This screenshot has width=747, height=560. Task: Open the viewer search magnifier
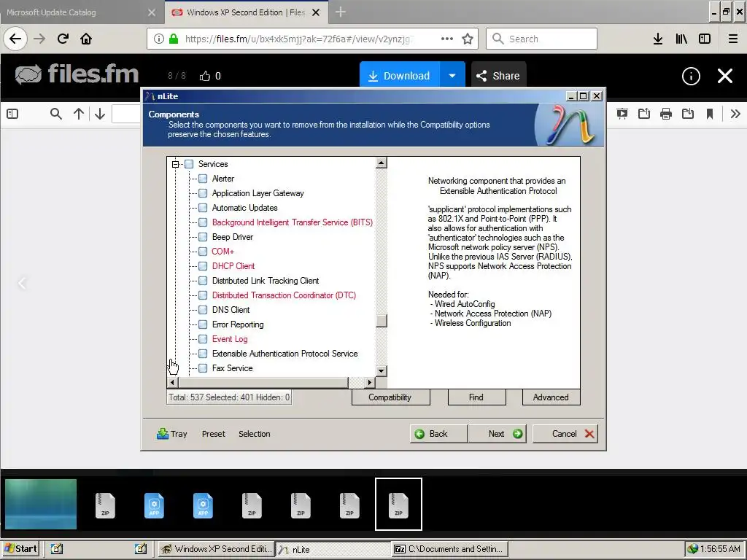click(55, 114)
